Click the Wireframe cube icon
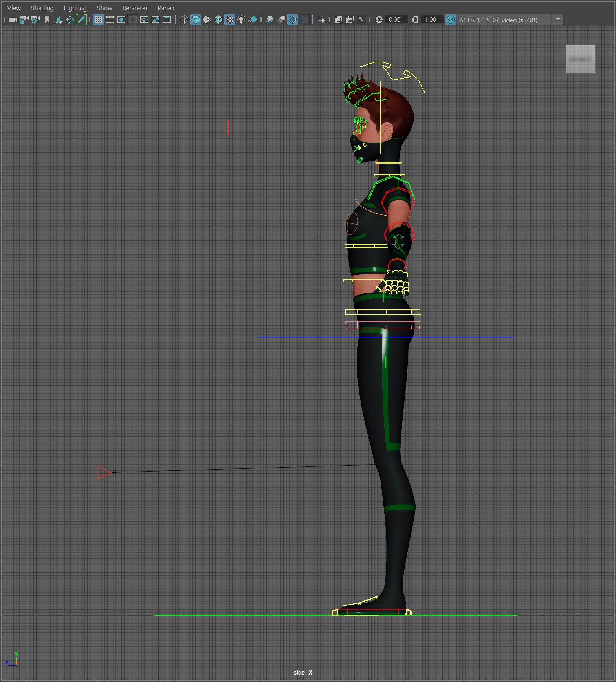This screenshot has width=616, height=682. click(x=184, y=20)
